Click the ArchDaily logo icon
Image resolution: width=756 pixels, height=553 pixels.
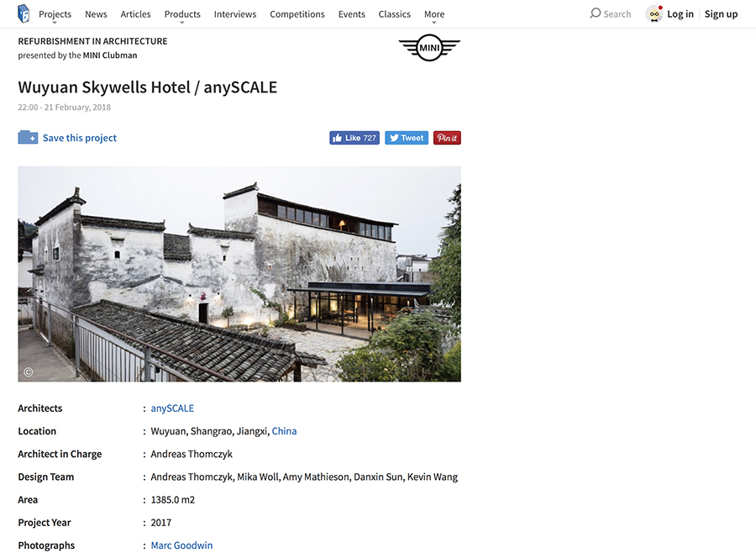coord(24,13)
